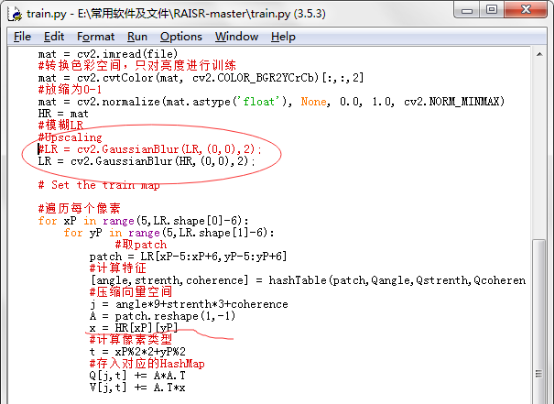This screenshot has height=404, width=554.
Task: Click the '#计算特征' comment
Action: click(x=118, y=268)
